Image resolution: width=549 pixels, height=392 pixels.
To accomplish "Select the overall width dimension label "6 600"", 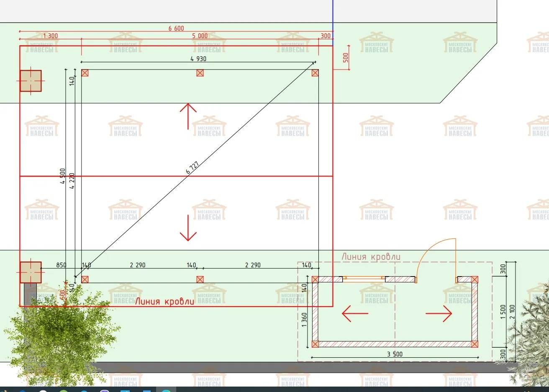I will (176, 28).
